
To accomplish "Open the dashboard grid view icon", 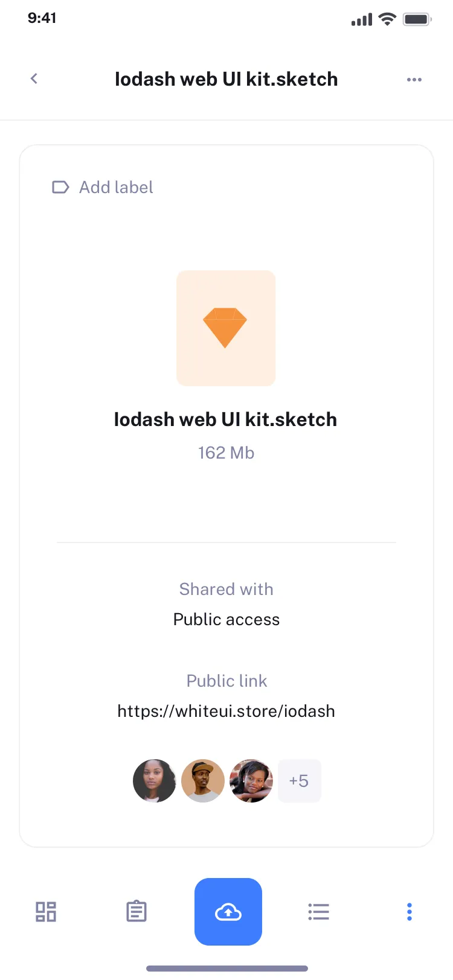I will (45, 911).
